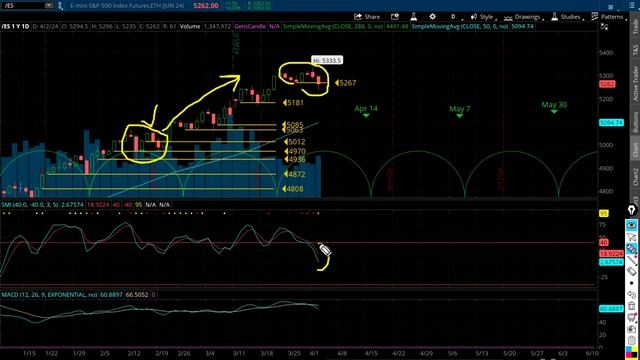640x360 pixels.
Task: Open the CMYK color palette swatch
Action: click(631, 352)
